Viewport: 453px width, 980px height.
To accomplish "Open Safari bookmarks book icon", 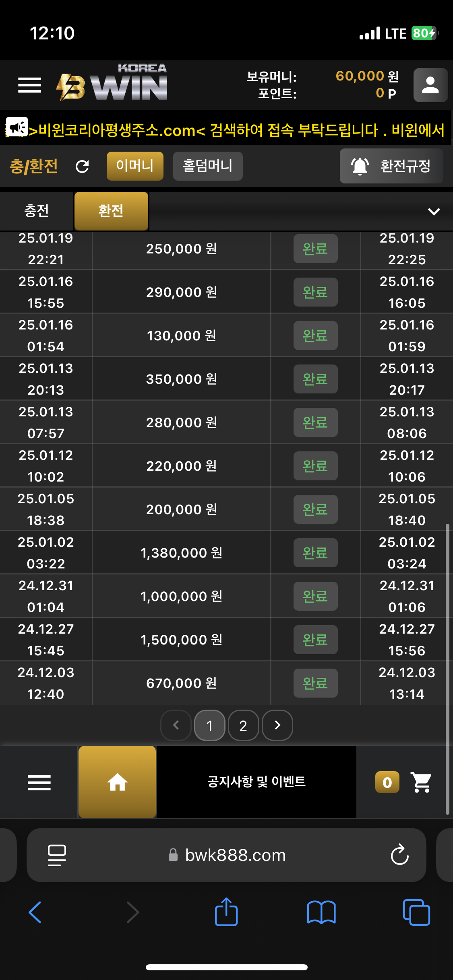I will click(321, 912).
